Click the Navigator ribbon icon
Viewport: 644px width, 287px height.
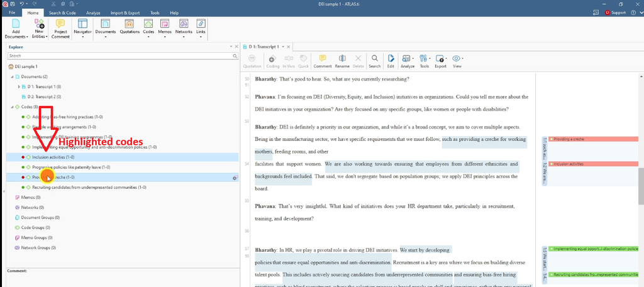[x=82, y=23]
